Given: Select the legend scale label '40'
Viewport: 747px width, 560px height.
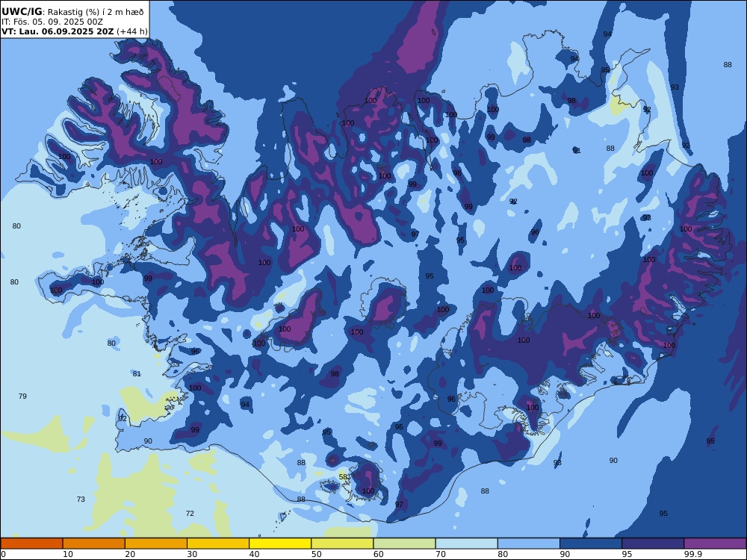Looking at the screenshot, I should [255, 554].
